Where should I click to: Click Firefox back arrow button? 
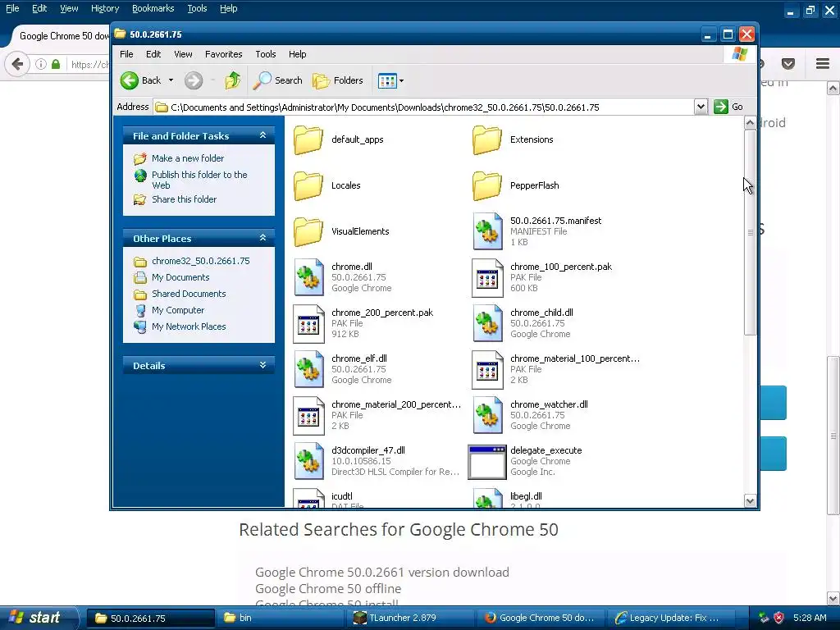(x=17, y=64)
